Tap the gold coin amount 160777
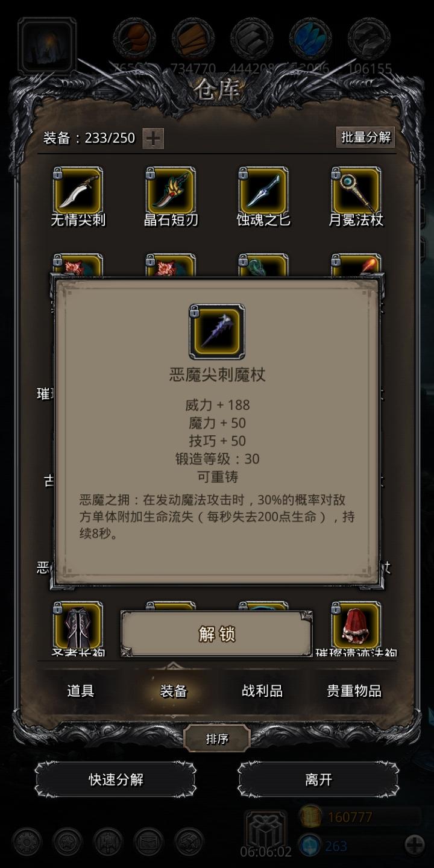 click(x=350, y=817)
